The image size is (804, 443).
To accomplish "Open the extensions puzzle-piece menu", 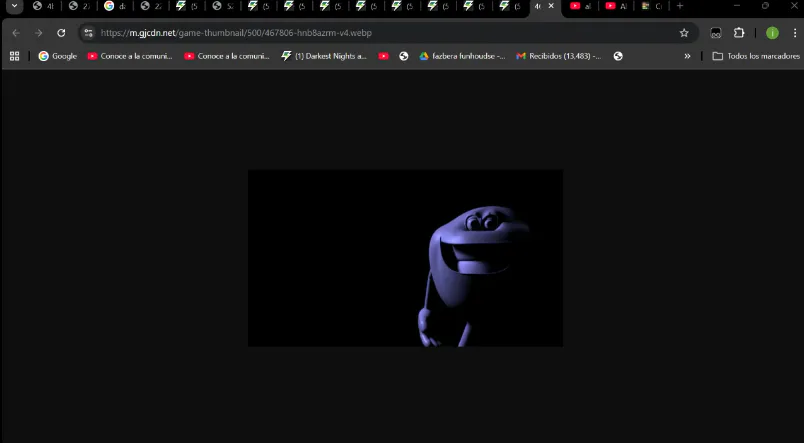I will pyautogui.click(x=739, y=33).
